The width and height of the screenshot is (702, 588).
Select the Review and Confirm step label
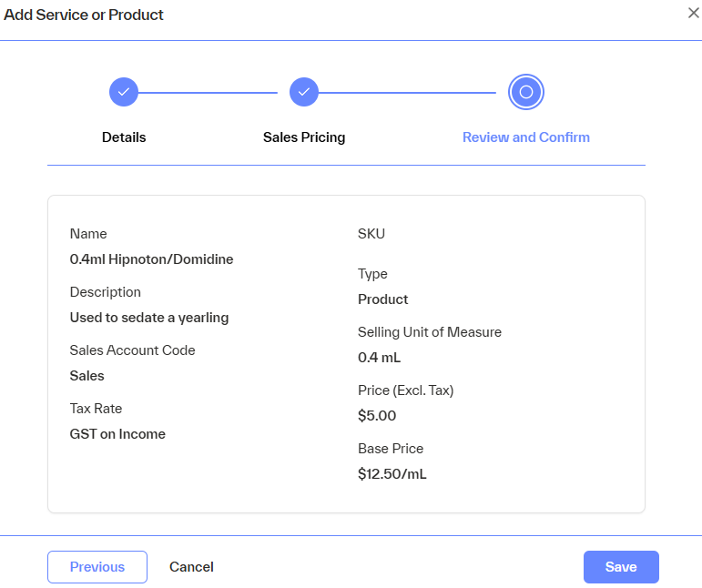[x=525, y=137]
